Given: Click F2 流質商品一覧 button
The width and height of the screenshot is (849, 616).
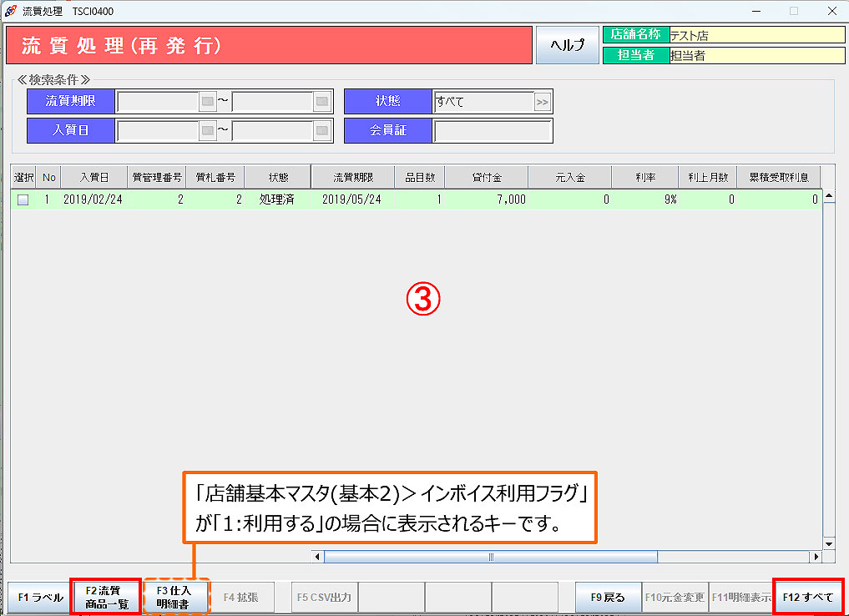Looking at the screenshot, I should pos(106,597).
